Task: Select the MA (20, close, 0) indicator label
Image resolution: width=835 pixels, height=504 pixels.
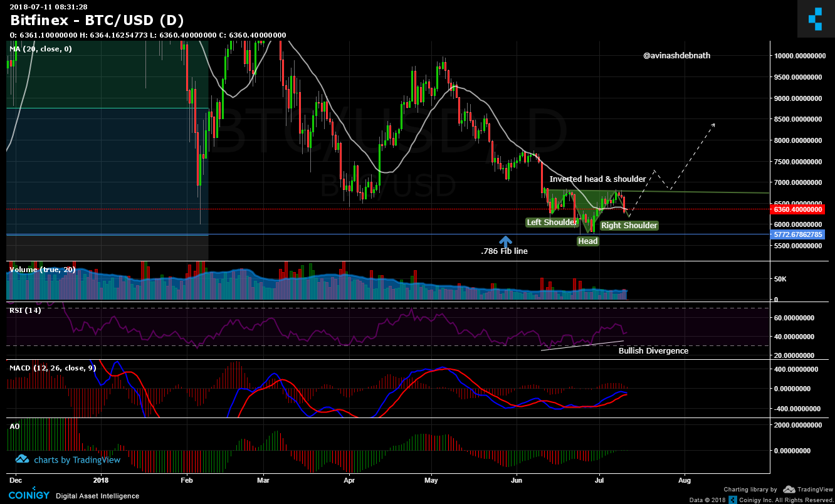Action: point(40,48)
